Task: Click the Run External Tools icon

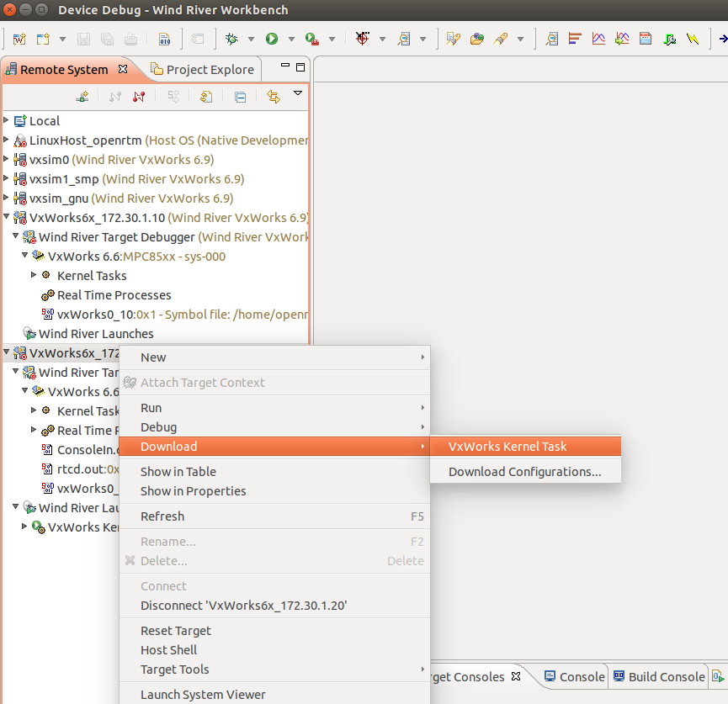Action: [312, 39]
